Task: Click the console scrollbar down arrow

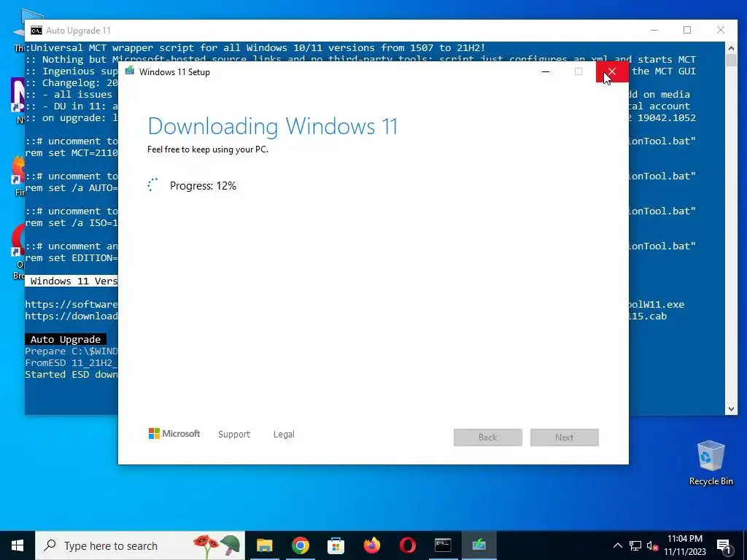Action: tap(731, 408)
